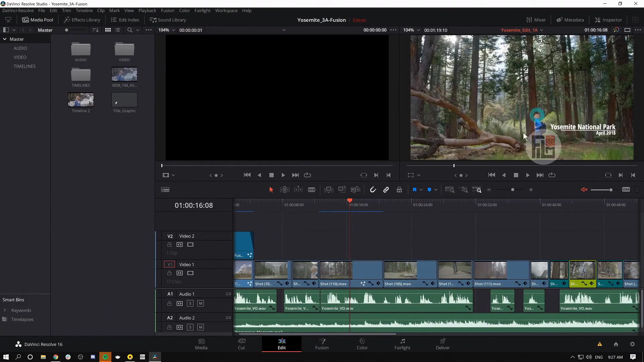The width and height of the screenshot is (644, 362).
Task: Activate the Dynamic Trim Mode tool
Action: 298,190
